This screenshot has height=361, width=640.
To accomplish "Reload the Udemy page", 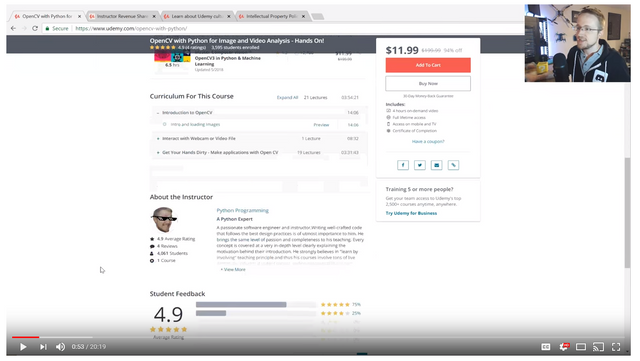I will 35,28.
